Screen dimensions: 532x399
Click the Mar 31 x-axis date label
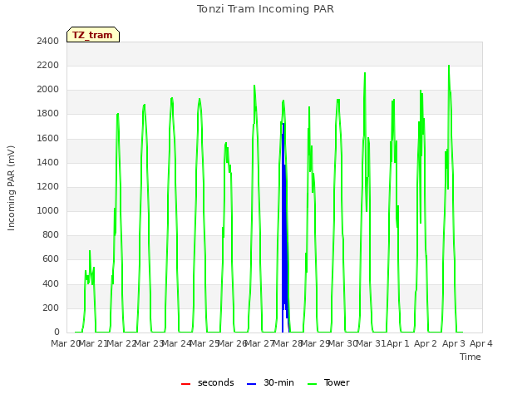point(371,343)
